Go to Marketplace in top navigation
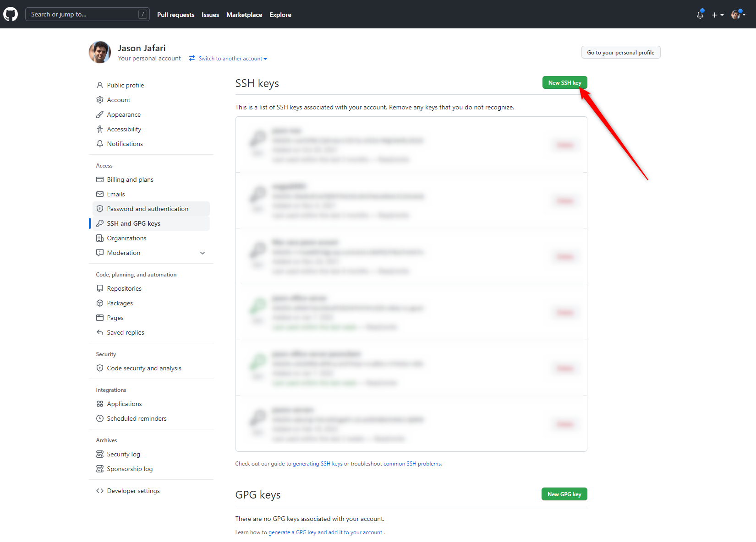The image size is (756, 542). [244, 15]
